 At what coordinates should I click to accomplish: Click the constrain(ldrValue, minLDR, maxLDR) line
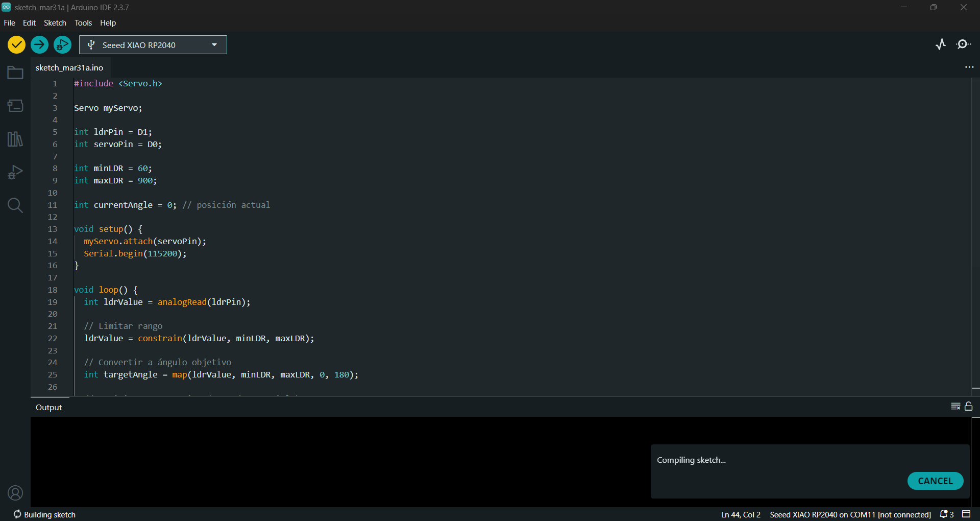(x=199, y=338)
